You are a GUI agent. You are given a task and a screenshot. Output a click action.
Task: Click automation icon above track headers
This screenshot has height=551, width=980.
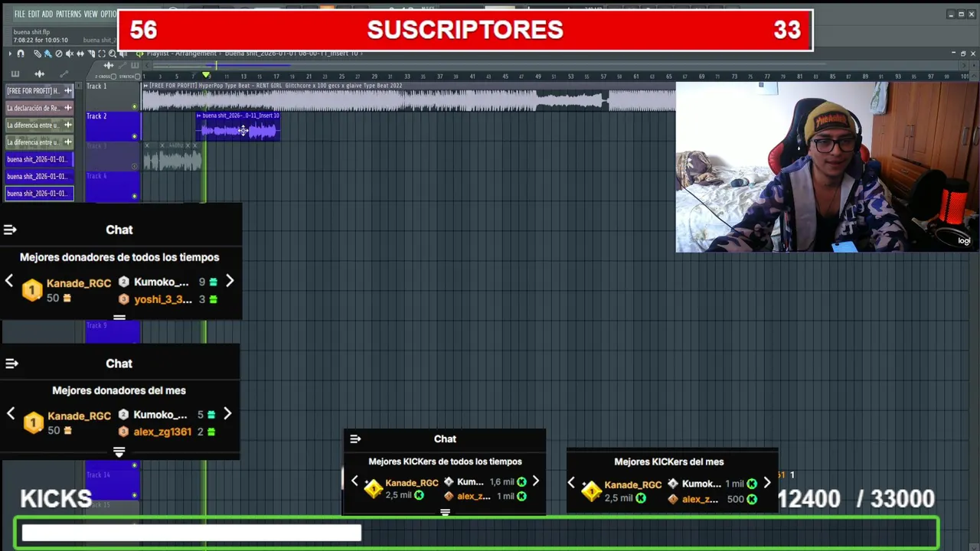pyautogui.click(x=122, y=65)
